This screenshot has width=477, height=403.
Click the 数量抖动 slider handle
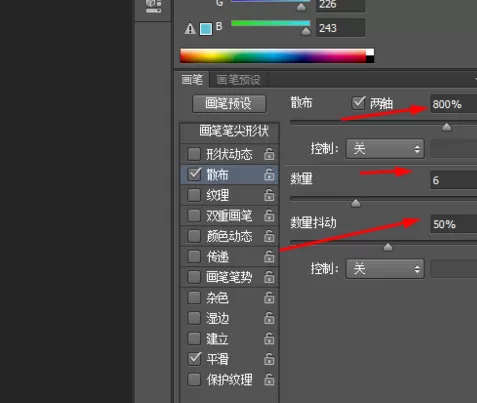point(388,247)
